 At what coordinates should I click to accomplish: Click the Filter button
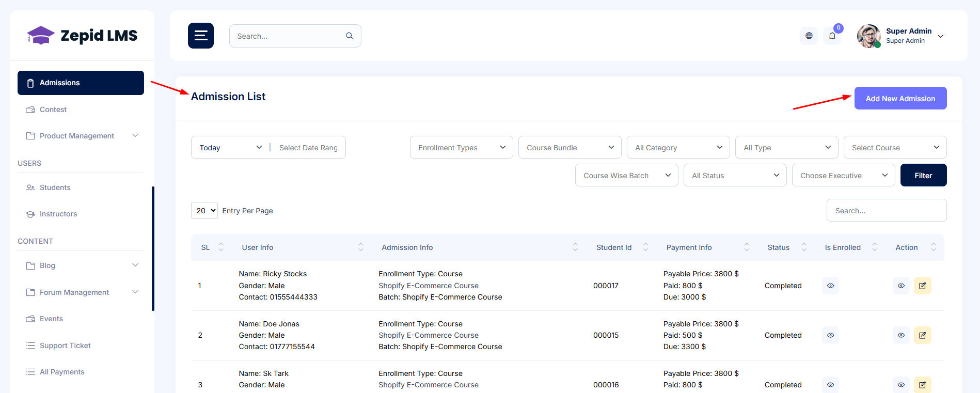coord(924,175)
